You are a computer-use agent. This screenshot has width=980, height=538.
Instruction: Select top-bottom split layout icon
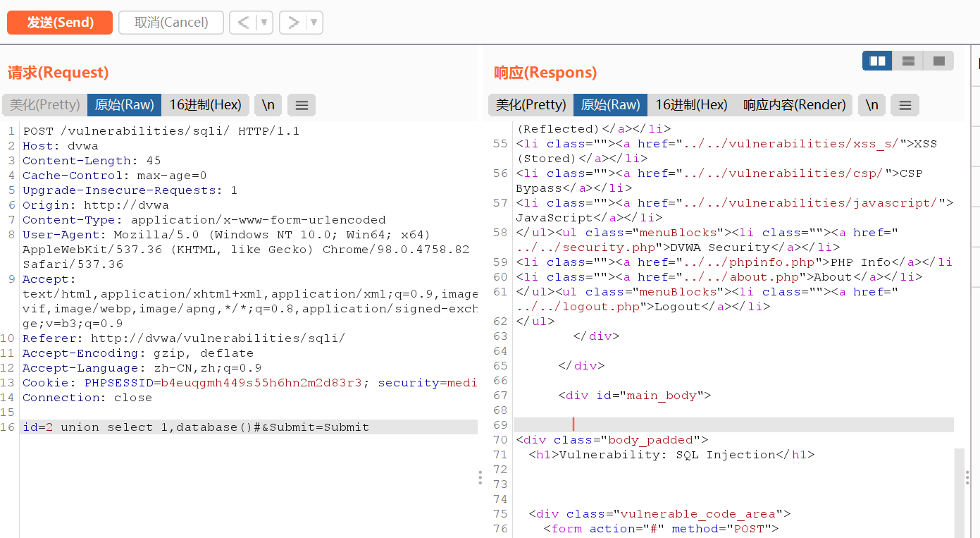(x=908, y=61)
